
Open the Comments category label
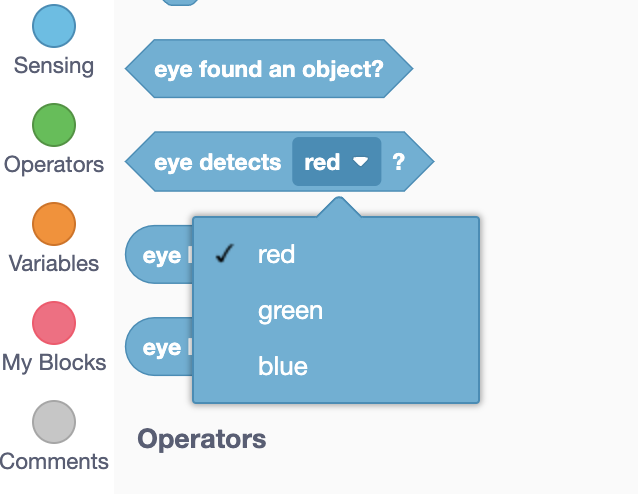pos(54,461)
